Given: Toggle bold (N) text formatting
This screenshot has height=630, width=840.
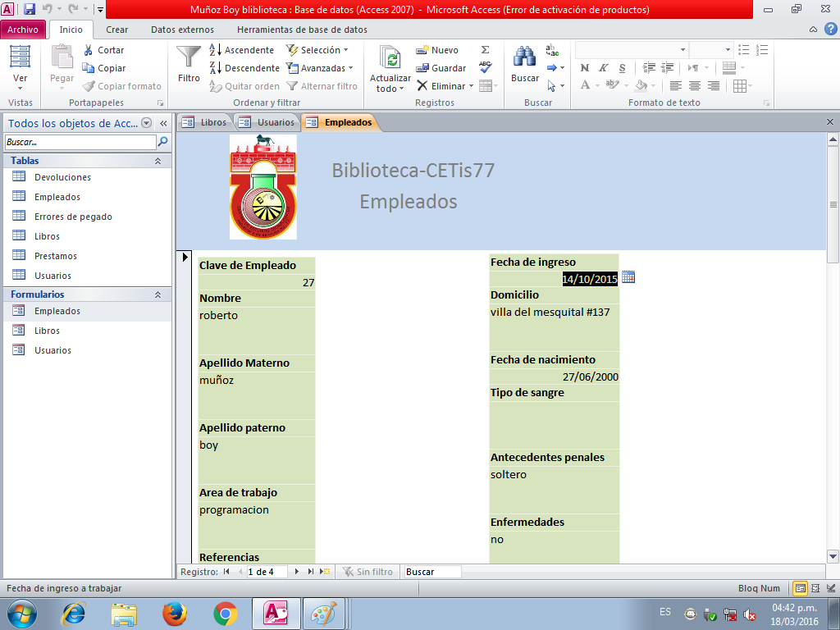Looking at the screenshot, I should (x=584, y=67).
